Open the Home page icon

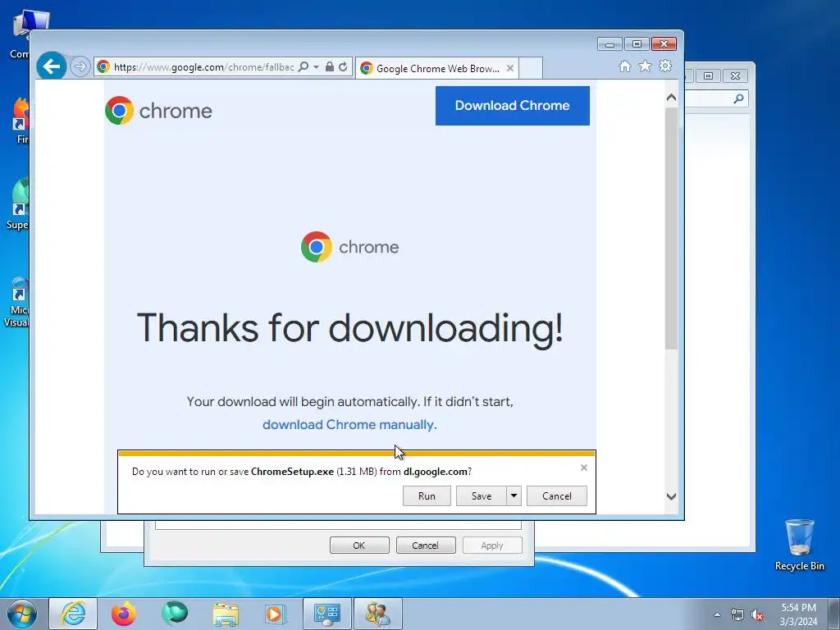624,66
